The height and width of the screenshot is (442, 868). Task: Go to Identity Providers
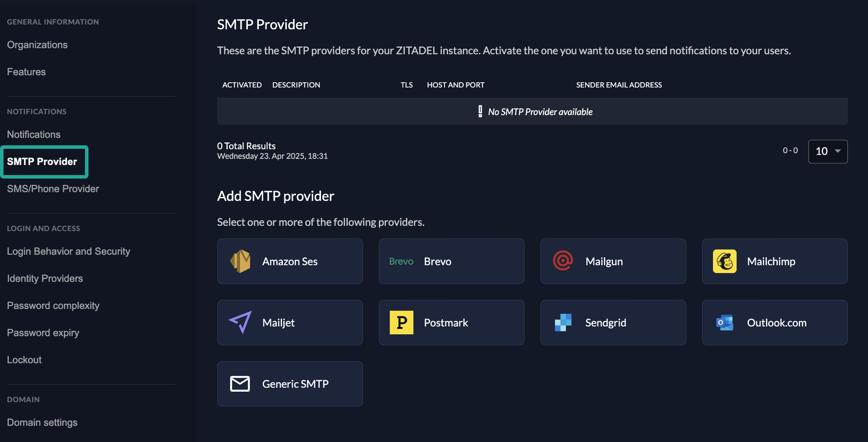coord(45,279)
